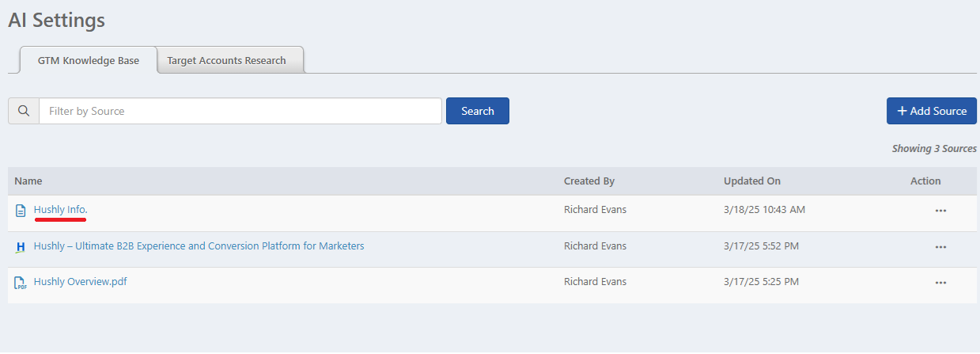This screenshot has height=354, width=980.
Task: Click the Created By column header
Action: click(589, 181)
